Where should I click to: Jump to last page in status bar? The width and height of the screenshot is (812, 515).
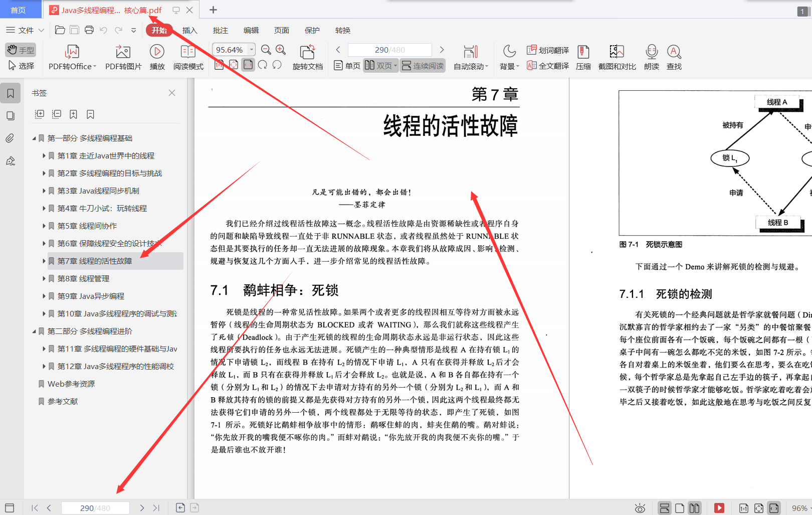(156, 508)
